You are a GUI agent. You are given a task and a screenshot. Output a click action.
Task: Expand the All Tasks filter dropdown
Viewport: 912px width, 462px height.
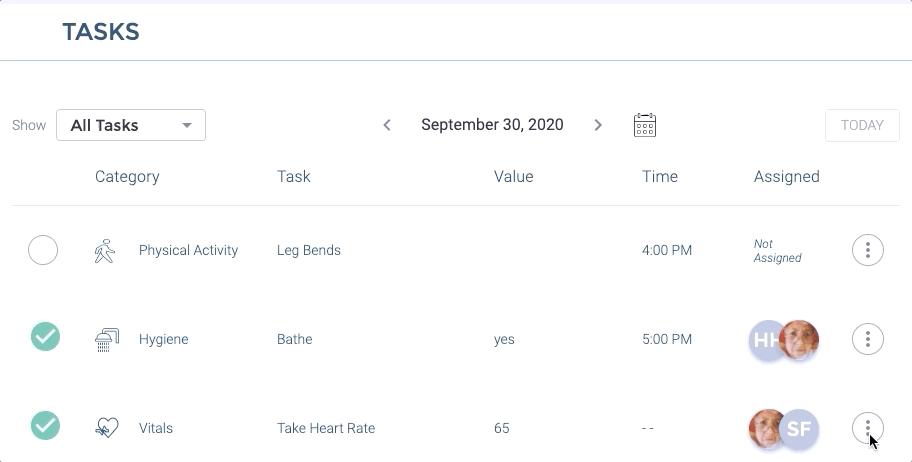pyautogui.click(x=131, y=125)
